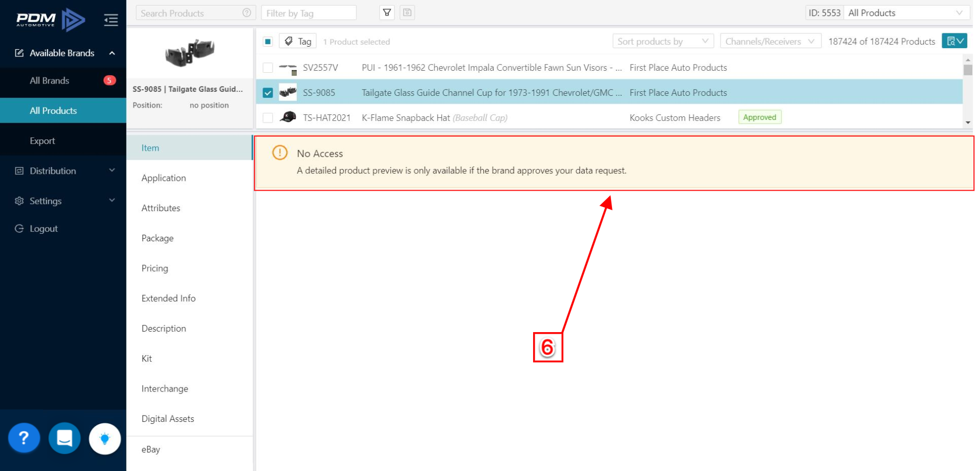Image resolution: width=980 pixels, height=471 pixels.
Task: Click the Approved status badge
Action: tap(760, 117)
